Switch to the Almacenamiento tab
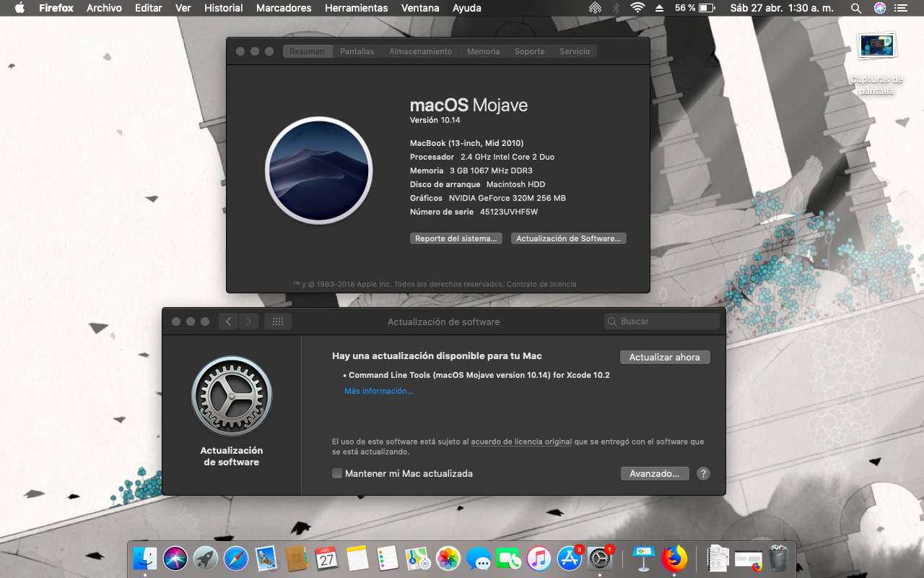924x578 pixels. pyautogui.click(x=421, y=51)
